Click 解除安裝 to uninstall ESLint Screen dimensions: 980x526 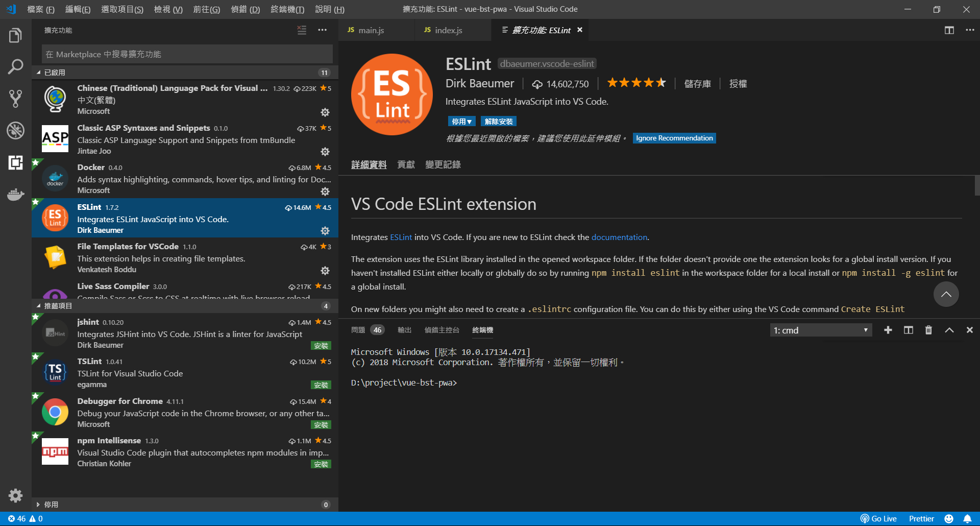[498, 121]
